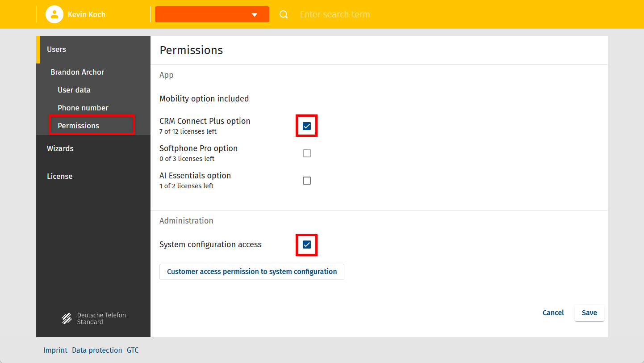Image resolution: width=644 pixels, height=363 pixels.
Task: Cancel the permission changes
Action: click(553, 313)
